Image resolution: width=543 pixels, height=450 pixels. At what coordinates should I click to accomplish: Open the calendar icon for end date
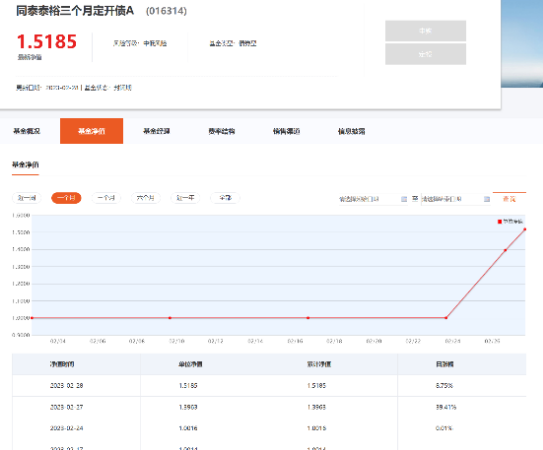point(487,199)
